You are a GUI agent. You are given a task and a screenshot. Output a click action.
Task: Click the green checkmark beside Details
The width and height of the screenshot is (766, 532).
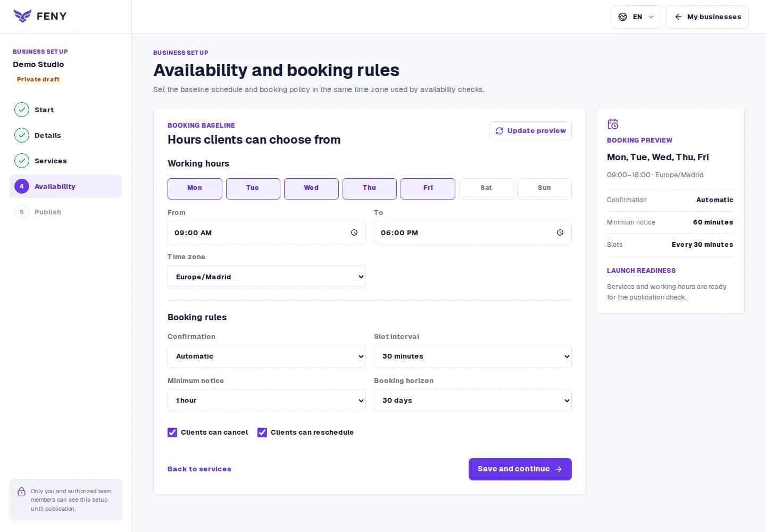[x=22, y=135]
